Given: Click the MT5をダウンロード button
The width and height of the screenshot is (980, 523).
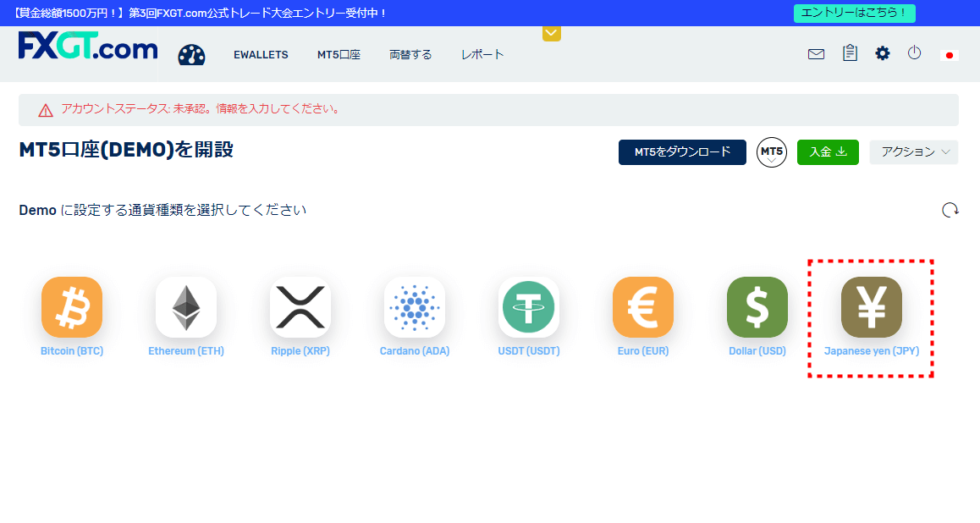Looking at the screenshot, I should tap(682, 151).
